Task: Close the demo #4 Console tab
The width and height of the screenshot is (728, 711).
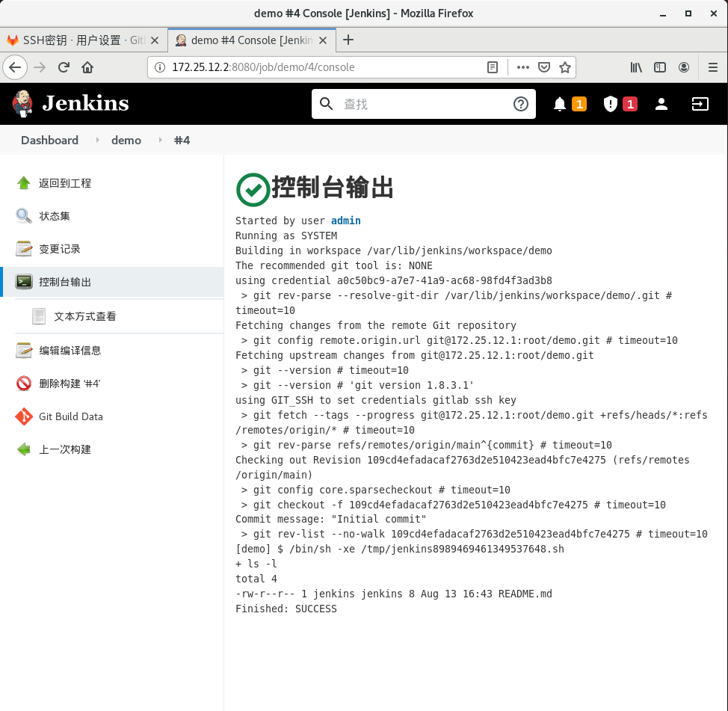Action: [x=323, y=40]
